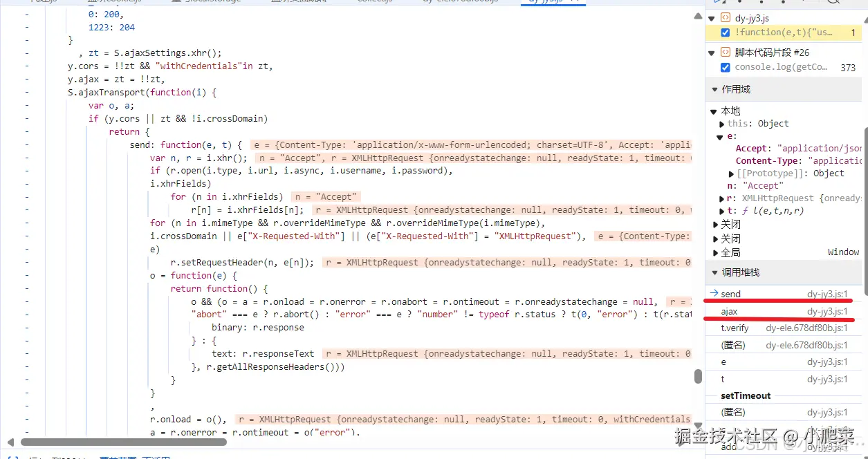Collapse the 脚本代码片段 #26 breakpoint group

712,52
